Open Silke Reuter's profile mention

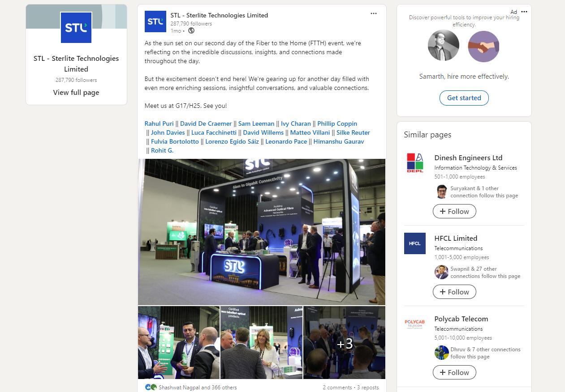tap(353, 132)
